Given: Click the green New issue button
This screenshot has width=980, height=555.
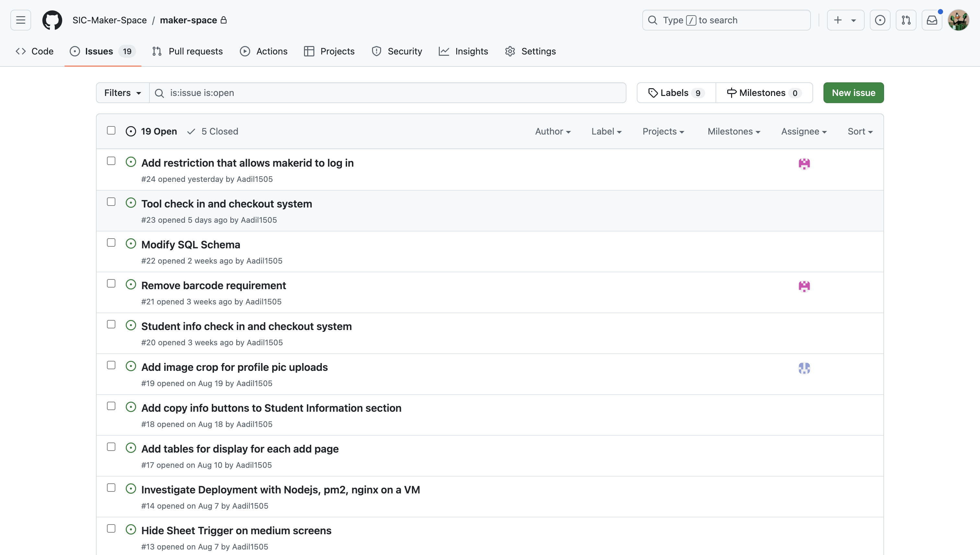Looking at the screenshot, I should point(853,93).
